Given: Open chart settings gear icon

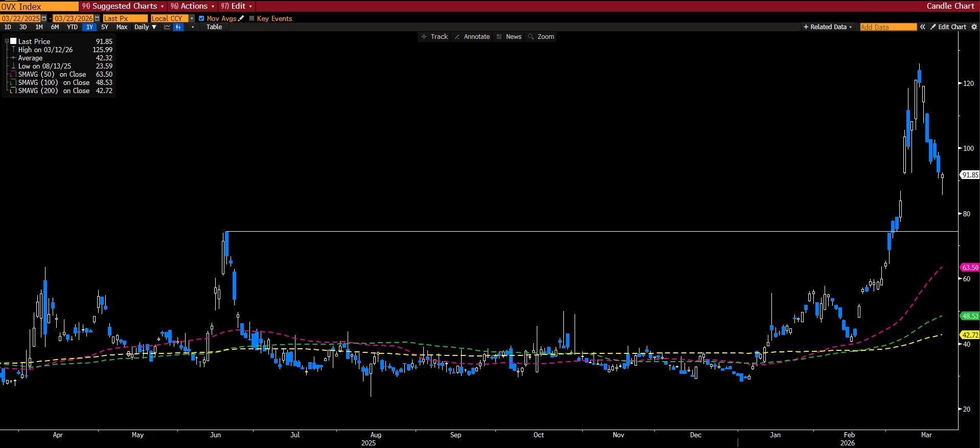Looking at the screenshot, I should tap(974, 27).
